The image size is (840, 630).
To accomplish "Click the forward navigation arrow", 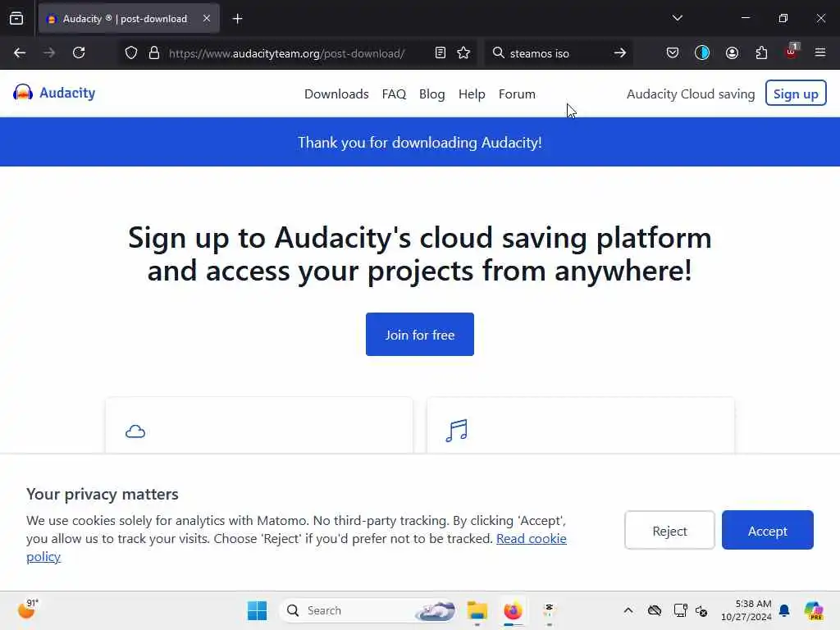I will pos(49,53).
